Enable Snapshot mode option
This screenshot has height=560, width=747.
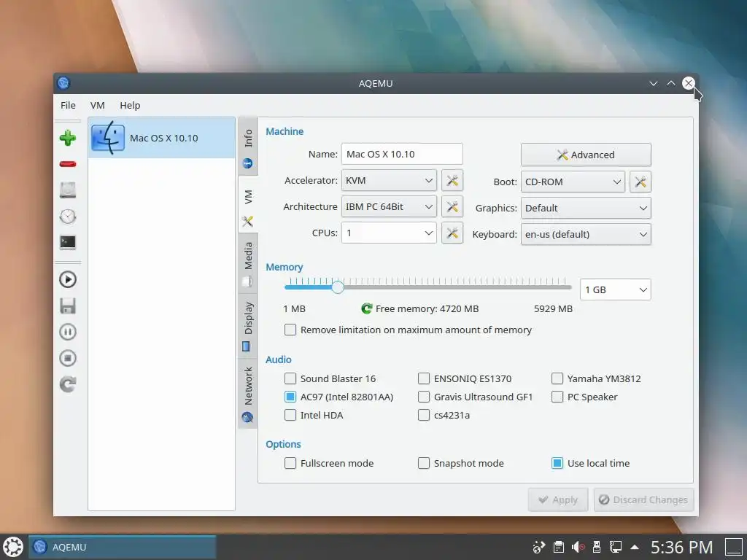(x=424, y=463)
